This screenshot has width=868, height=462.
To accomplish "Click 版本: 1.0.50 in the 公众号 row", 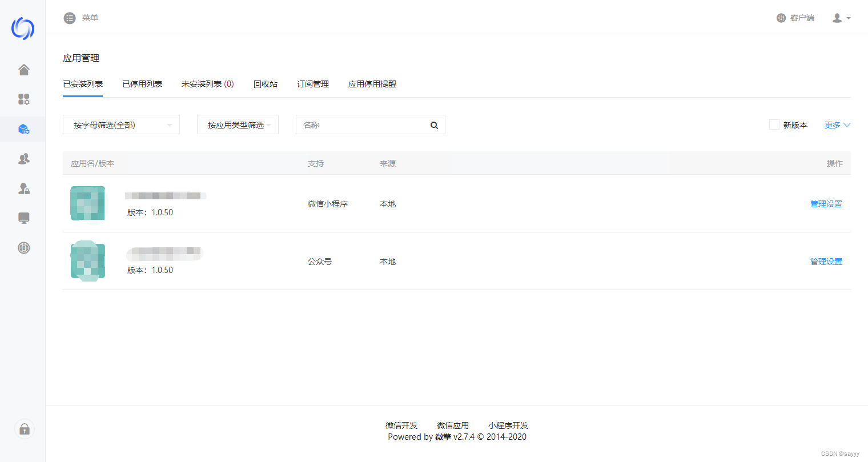I will coord(150,270).
